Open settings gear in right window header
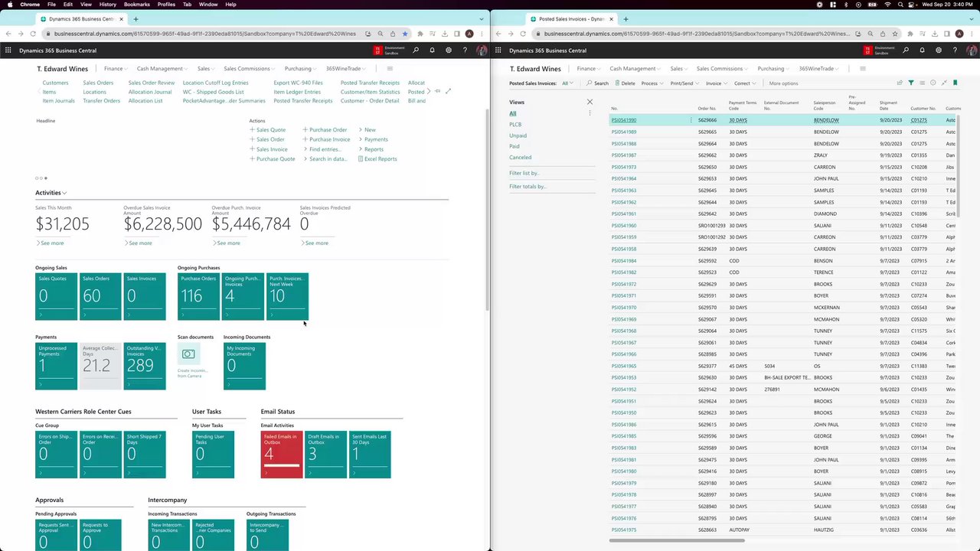This screenshot has width=980, height=551. [939, 51]
